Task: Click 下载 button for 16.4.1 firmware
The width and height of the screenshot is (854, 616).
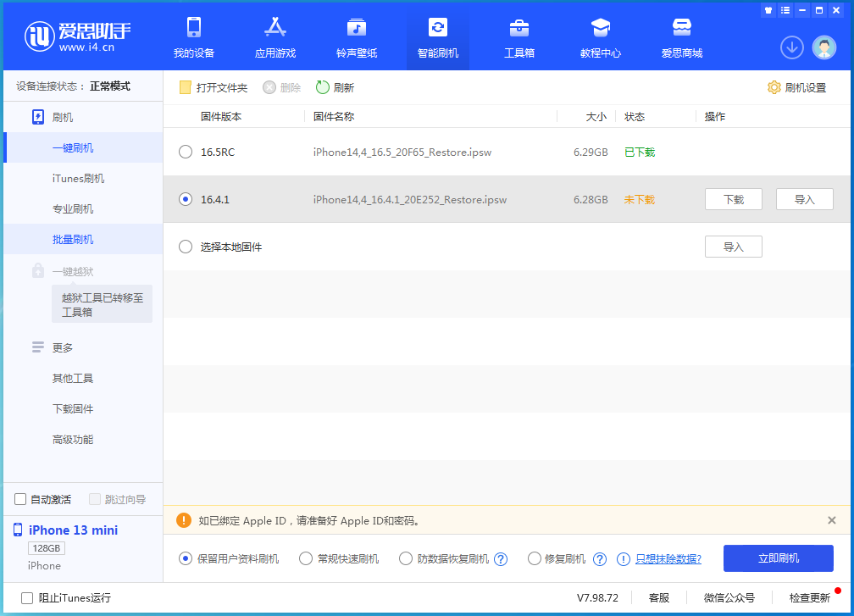Action: 733,199
